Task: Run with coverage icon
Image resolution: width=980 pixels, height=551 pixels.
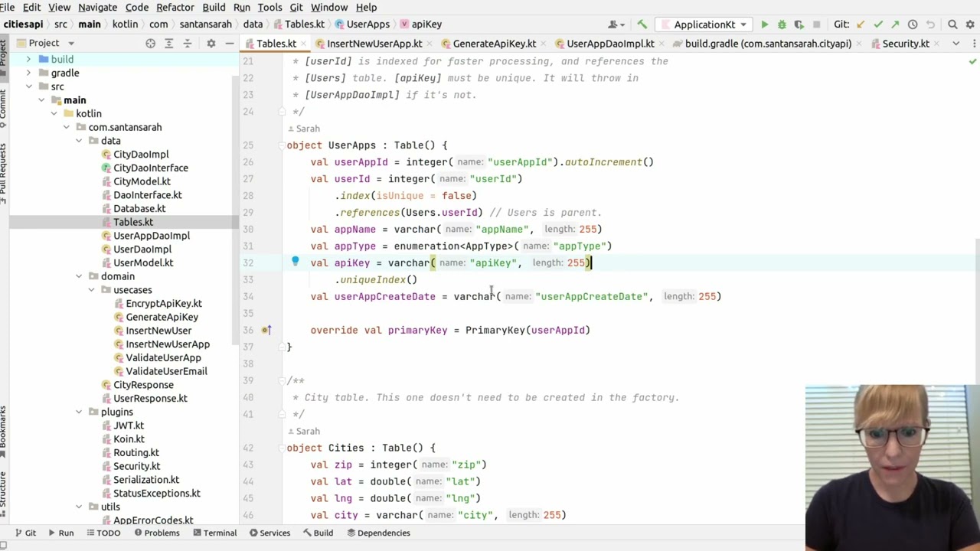Action: pyautogui.click(x=799, y=24)
